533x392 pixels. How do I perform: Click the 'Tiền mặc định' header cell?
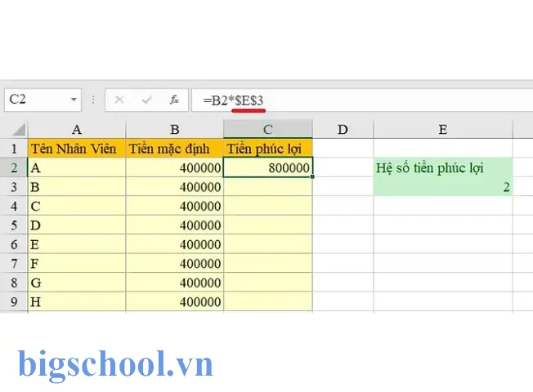click(175, 148)
